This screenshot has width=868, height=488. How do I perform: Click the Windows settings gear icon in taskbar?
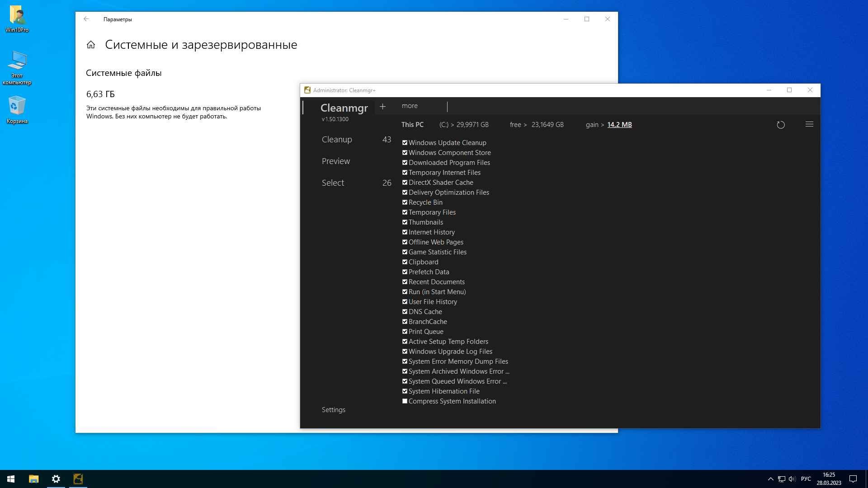56,479
